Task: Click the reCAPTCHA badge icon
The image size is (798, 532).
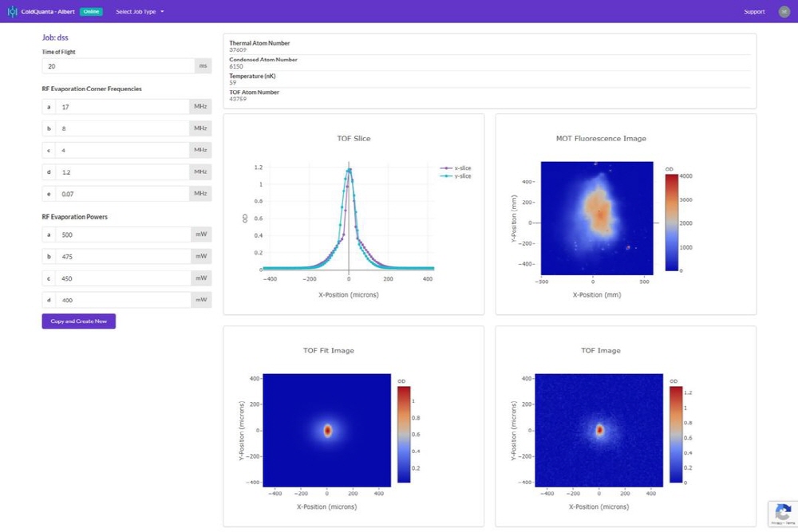Action: click(782, 512)
